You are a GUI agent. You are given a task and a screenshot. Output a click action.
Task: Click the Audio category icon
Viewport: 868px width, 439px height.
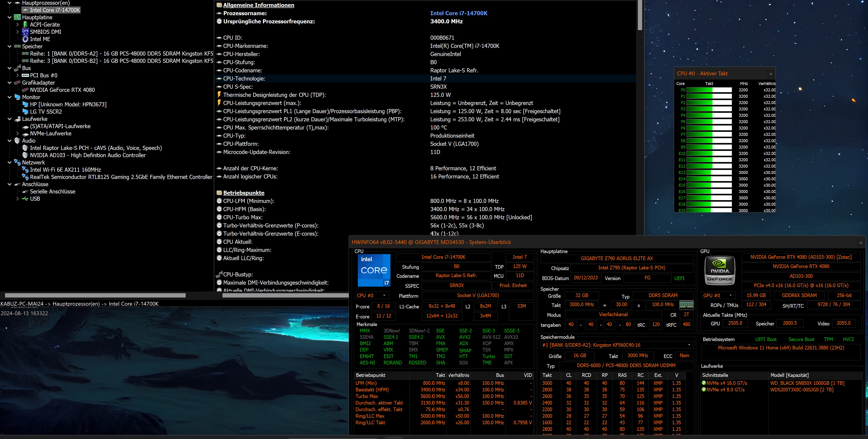point(17,141)
